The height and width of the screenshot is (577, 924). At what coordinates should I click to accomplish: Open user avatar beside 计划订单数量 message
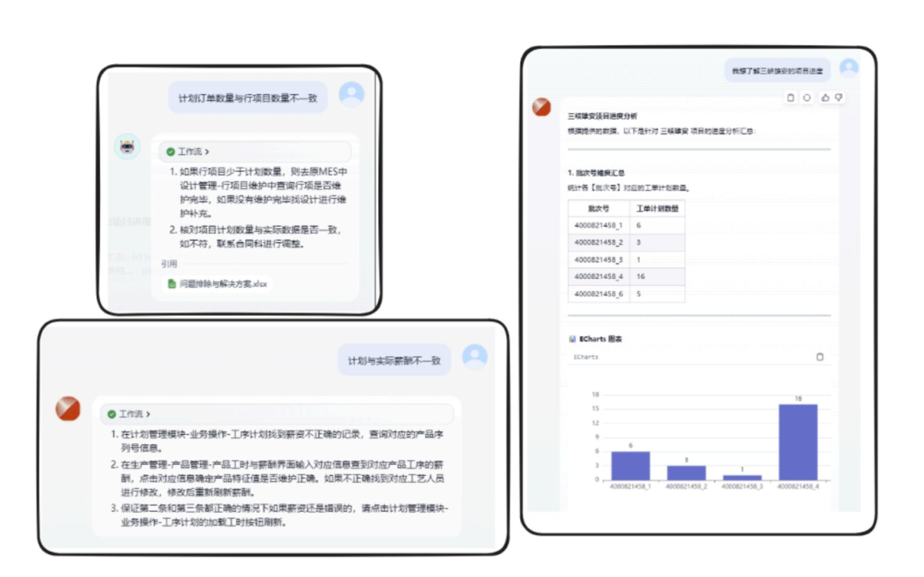[x=351, y=93]
